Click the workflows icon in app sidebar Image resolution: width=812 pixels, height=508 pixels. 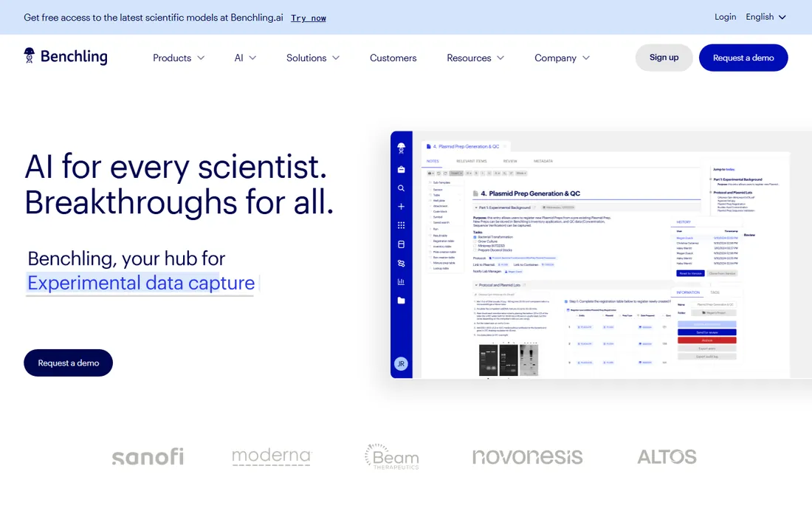click(x=401, y=263)
